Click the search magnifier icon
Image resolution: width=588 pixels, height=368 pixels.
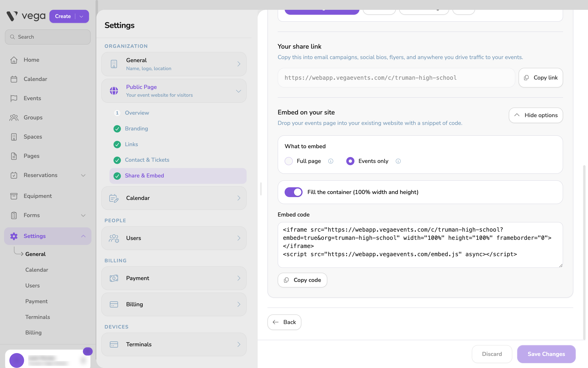(x=12, y=37)
